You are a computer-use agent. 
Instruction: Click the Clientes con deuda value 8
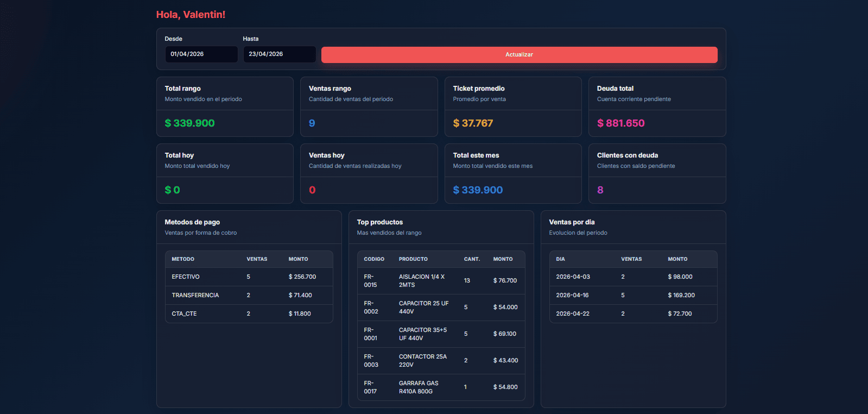[x=600, y=190]
